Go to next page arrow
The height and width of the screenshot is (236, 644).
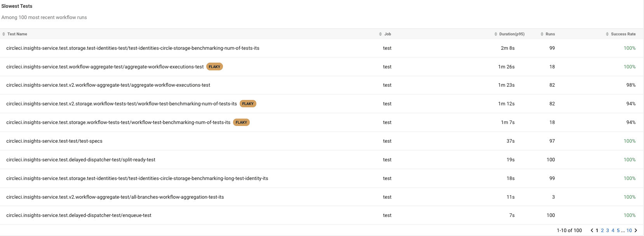tap(636, 231)
